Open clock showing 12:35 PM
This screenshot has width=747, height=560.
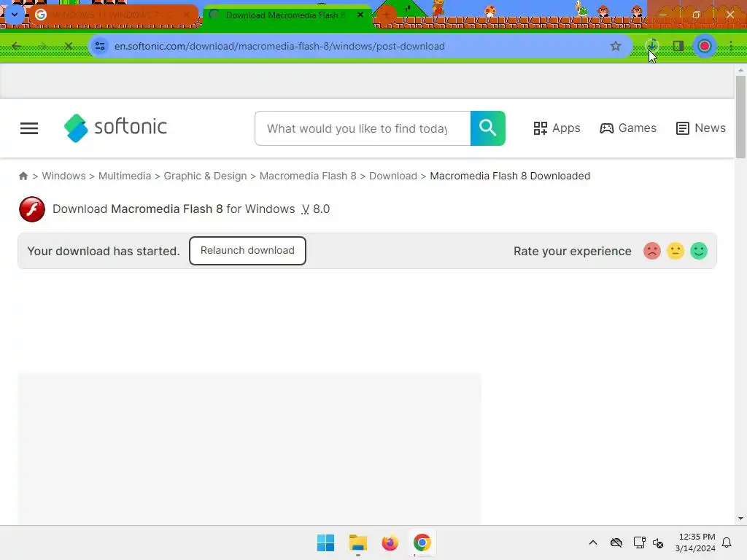(x=695, y=542)
